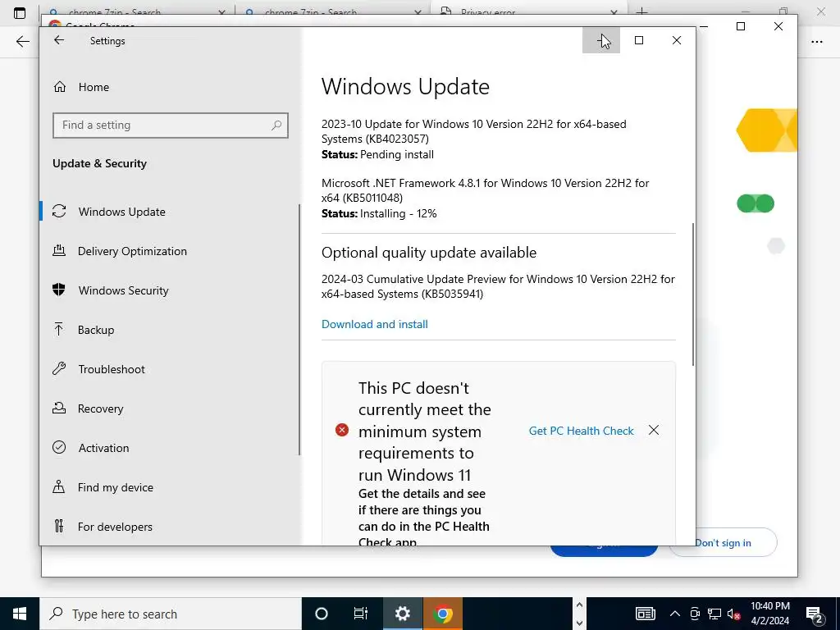840x630 pixels.
Task: Open Get PC Health Check link
Action: click(x=582, y=431)
